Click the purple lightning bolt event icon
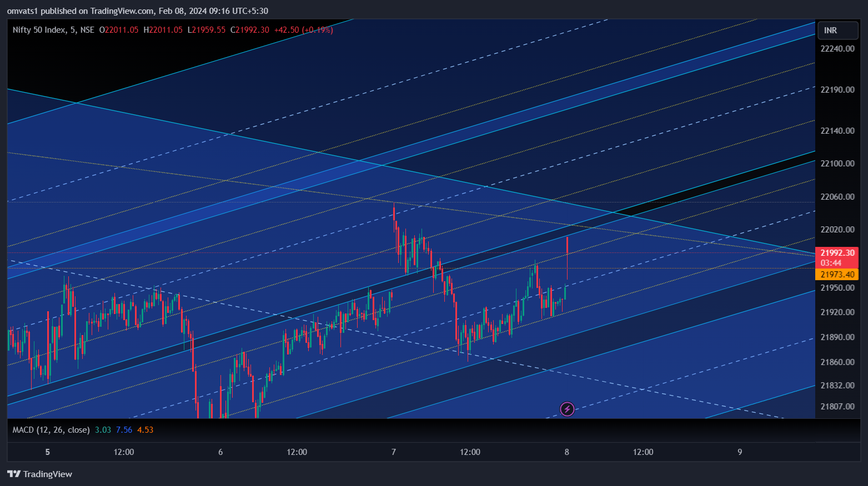Viewport: 868px width, 486px height. pos(567,409)
